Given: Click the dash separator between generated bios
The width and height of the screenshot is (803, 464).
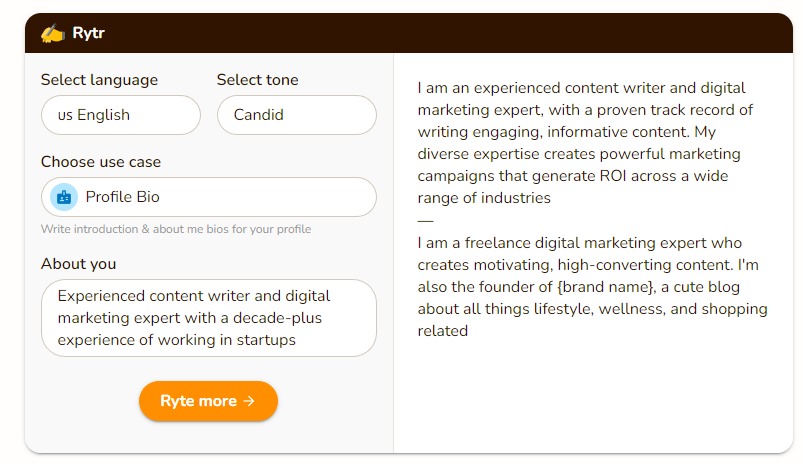Looking at the screenshot, I should pos(425,221).
